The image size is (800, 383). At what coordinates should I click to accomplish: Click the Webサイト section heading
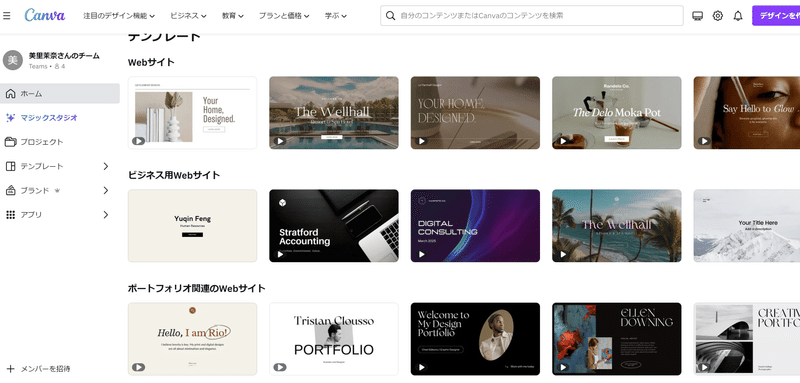click(x=151, y=62)
